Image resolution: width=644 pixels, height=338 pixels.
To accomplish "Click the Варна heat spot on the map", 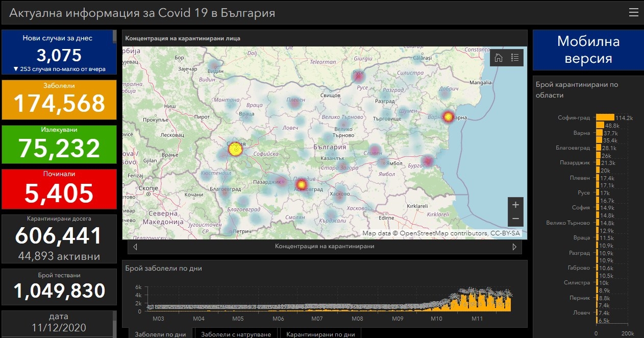I will pyautogui.click(x=448, y=117).
